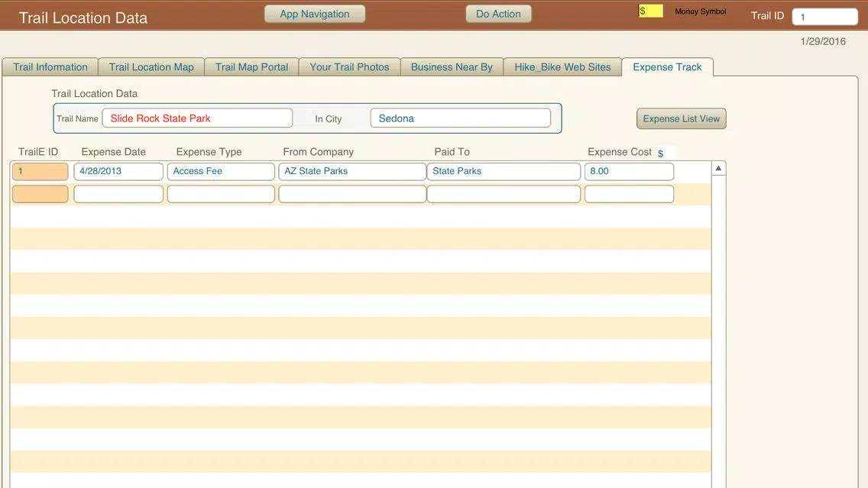Switch to Trail Information tab
This screenshot has width=868, height=488.
[x=50, y=67]
